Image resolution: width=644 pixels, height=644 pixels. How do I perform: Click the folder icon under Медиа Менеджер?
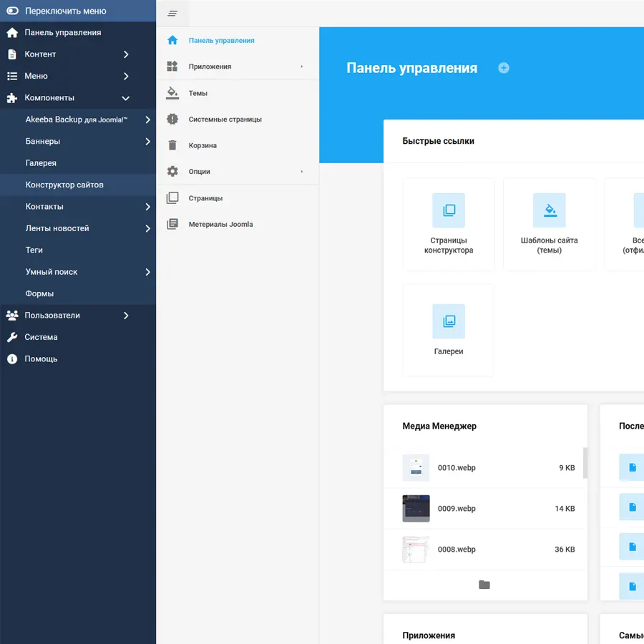[484, 585]
